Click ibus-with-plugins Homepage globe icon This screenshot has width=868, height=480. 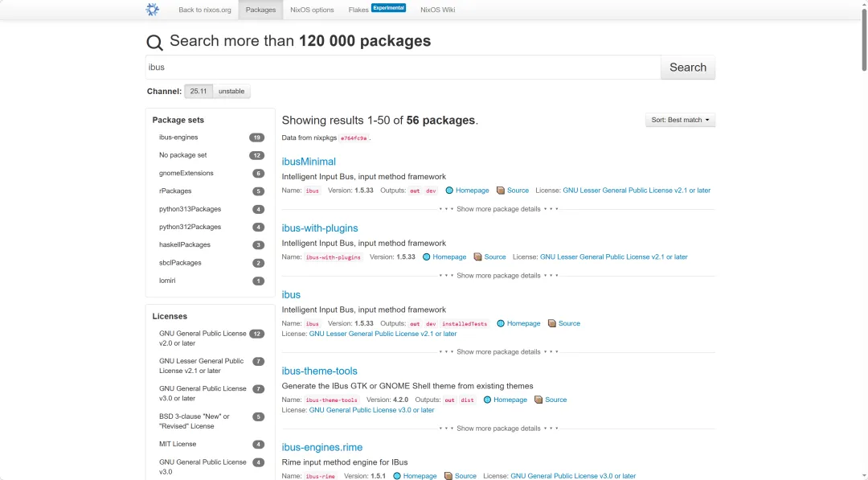coord(427,257)
